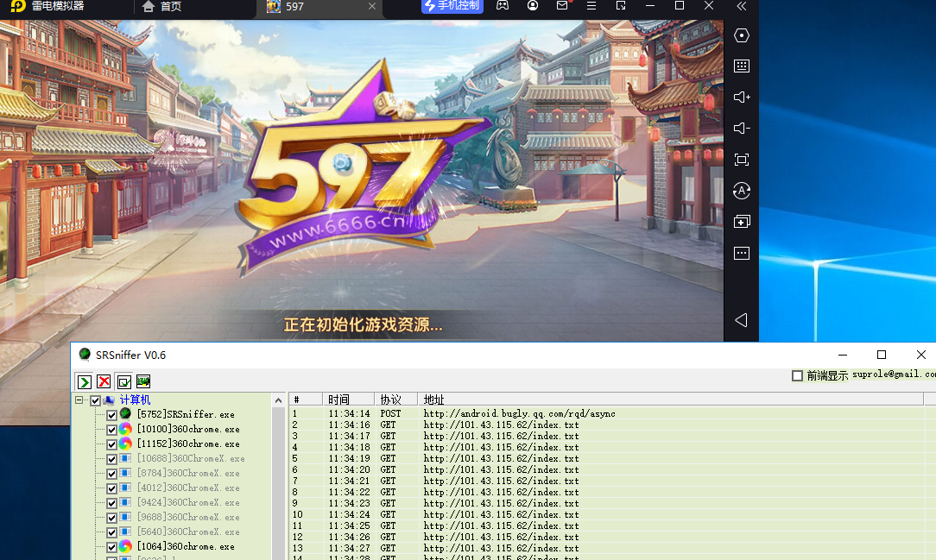Increase emulator volume
This screenshot has height=560, width=936.
(741, 97)
